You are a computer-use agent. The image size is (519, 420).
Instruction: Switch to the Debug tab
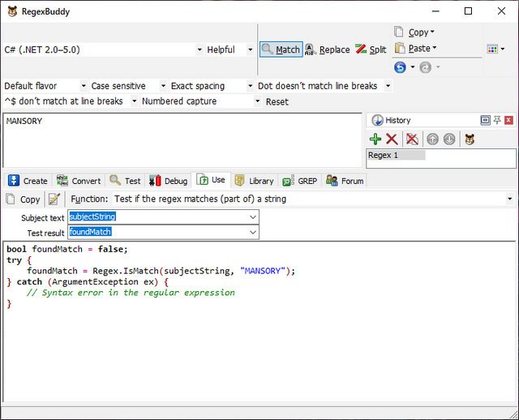click(169, 181)
